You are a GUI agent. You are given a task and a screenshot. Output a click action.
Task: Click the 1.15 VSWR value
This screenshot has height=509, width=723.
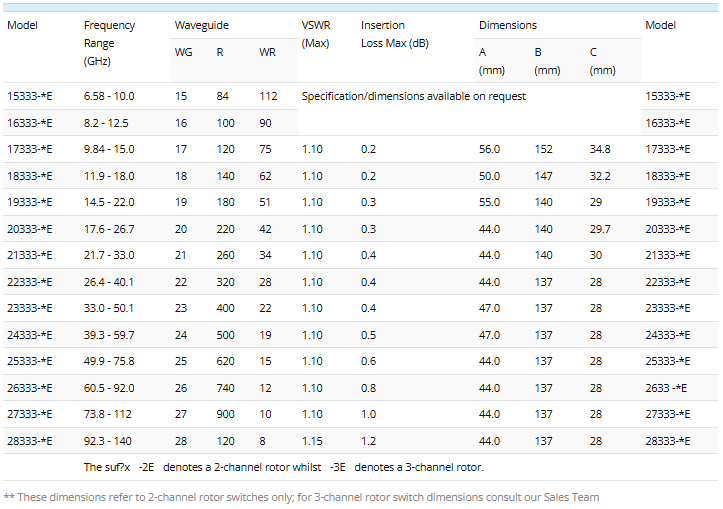point(312,441)
